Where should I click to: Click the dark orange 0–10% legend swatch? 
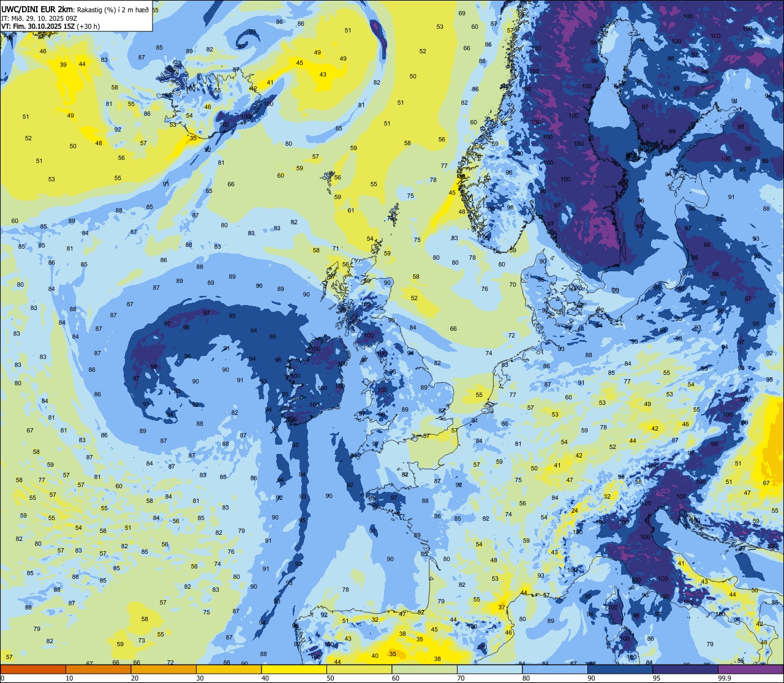tap(33, 669)
